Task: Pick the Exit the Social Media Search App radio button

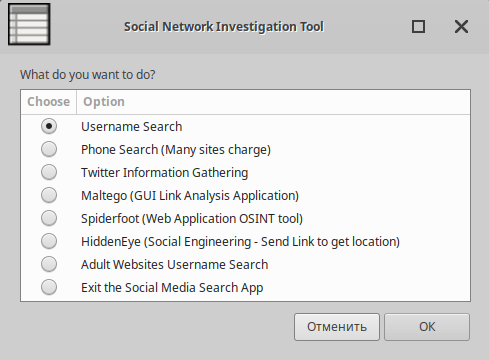Action: tap(49, 287)
